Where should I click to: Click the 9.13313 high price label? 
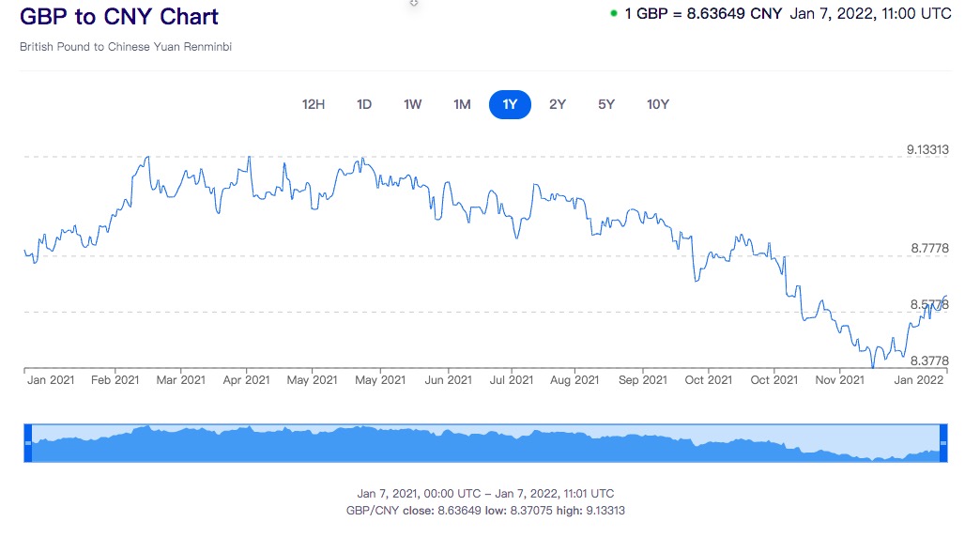(927, 149)
